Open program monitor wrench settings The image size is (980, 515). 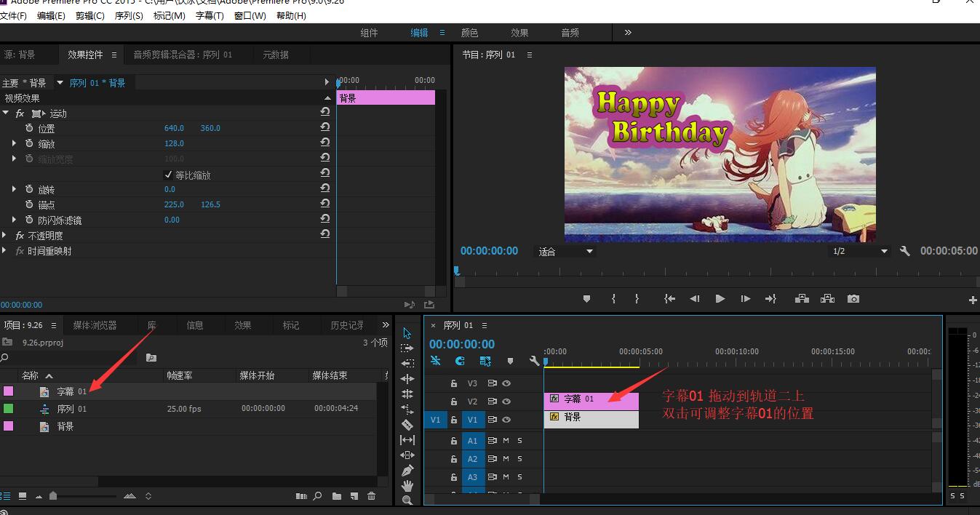905,251
